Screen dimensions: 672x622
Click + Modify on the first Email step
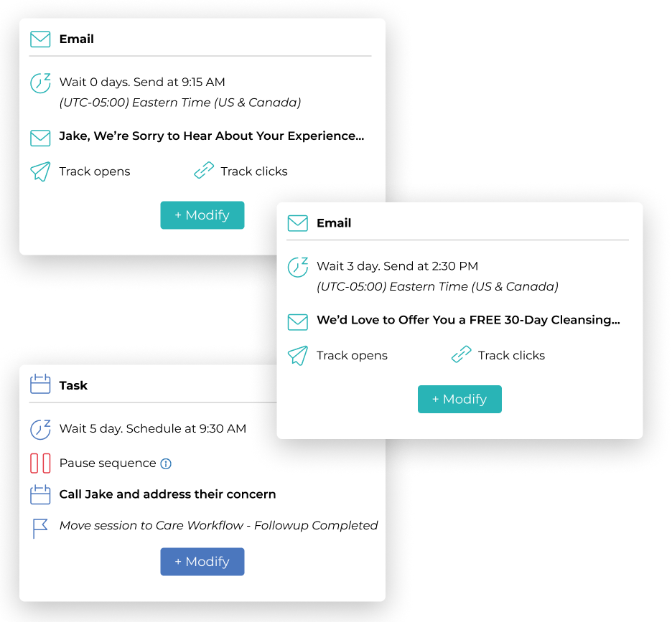(202, 215)
